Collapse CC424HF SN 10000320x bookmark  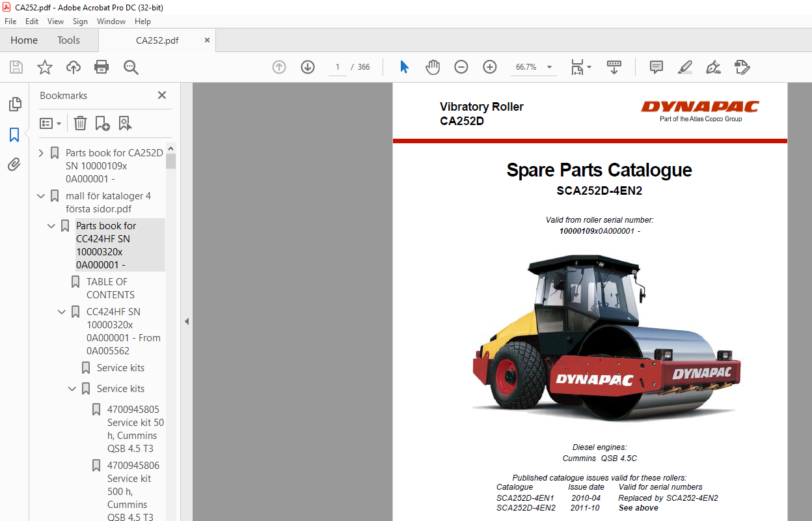(x=62, y=312)
